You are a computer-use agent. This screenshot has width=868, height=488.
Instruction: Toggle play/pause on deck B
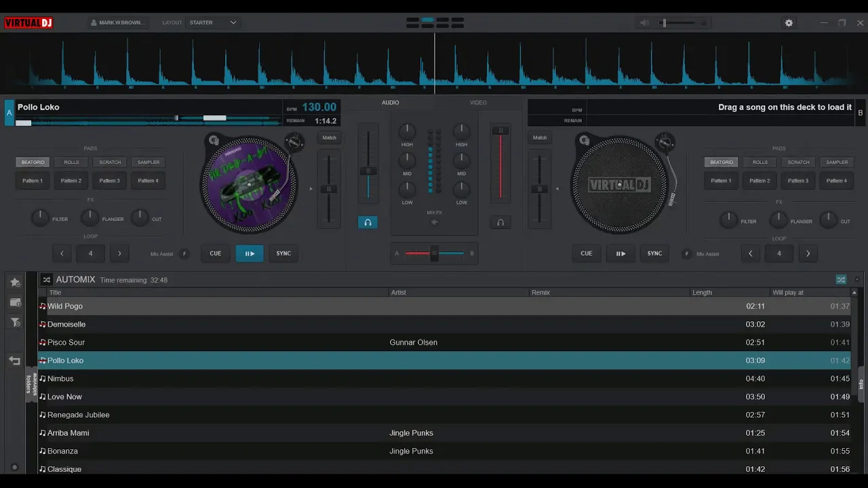620,253
